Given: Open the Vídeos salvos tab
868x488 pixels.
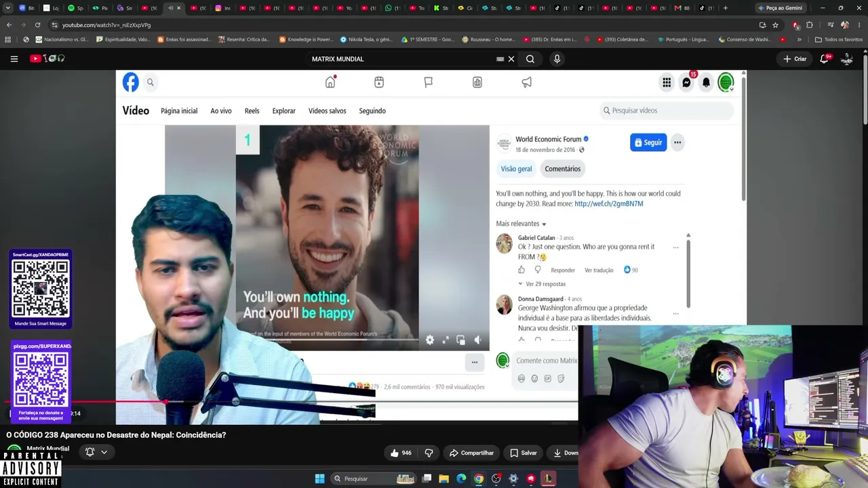Looking at the screenshot, I should (328, 111).
